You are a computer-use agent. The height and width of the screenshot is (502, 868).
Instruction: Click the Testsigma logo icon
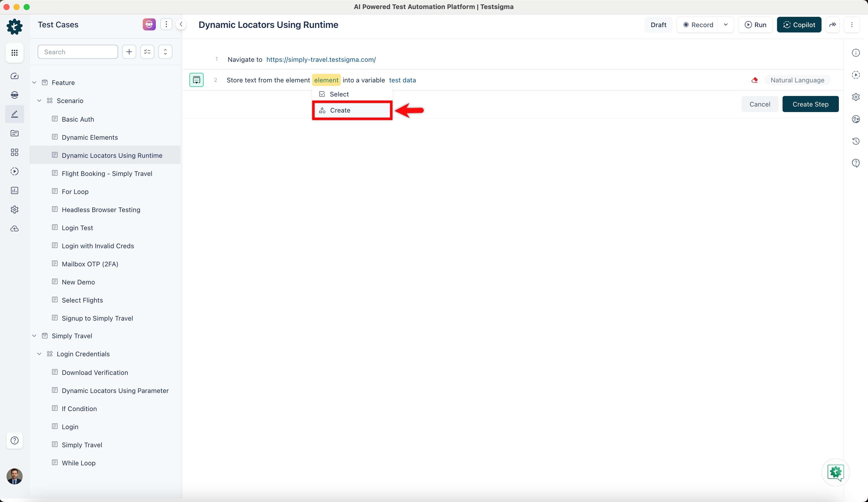15,27
